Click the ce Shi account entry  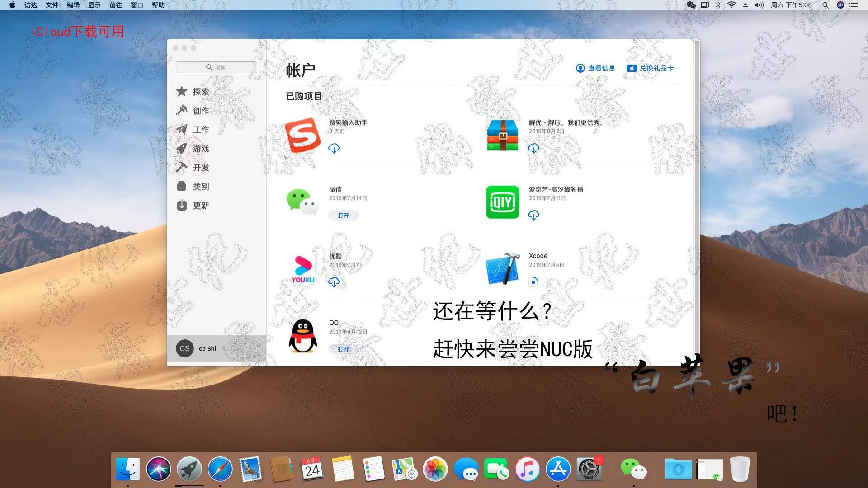tap(217, 348)
